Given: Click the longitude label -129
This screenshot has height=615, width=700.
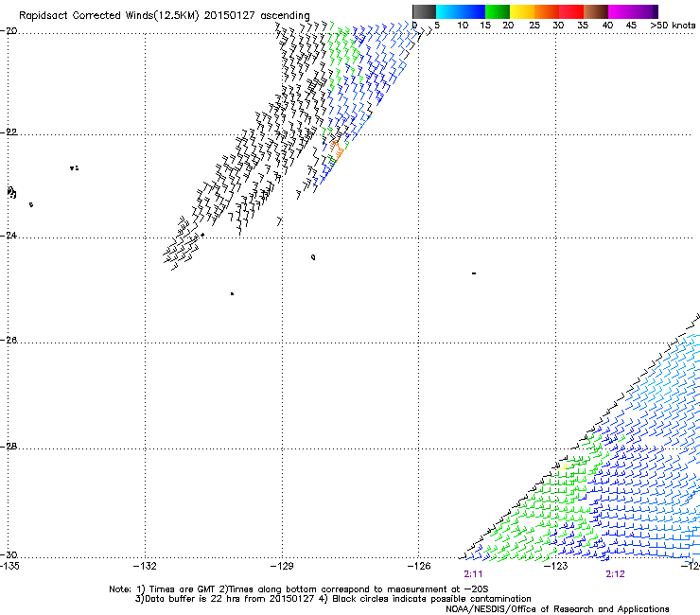Looking at the screenshot, I should click(282, 567).
